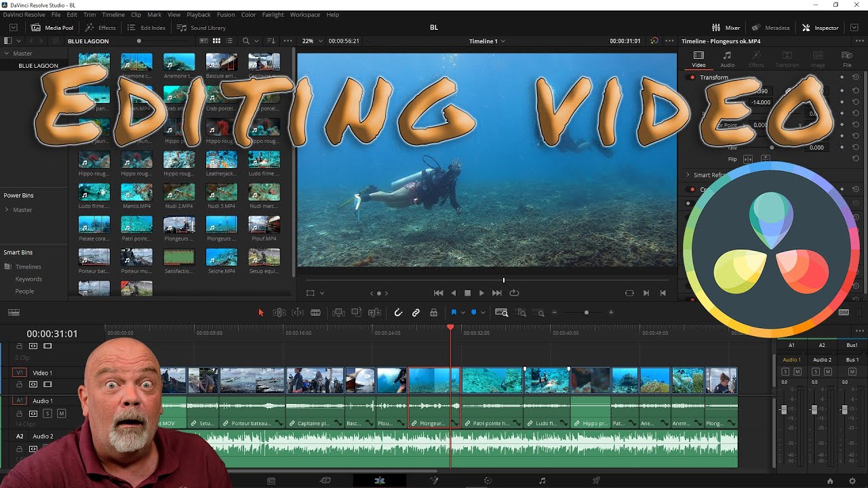Image resolution: width=868 pixels, height=488 pixels.
Task: Toggle the Inspector panel
Action: tap(821, 28)
